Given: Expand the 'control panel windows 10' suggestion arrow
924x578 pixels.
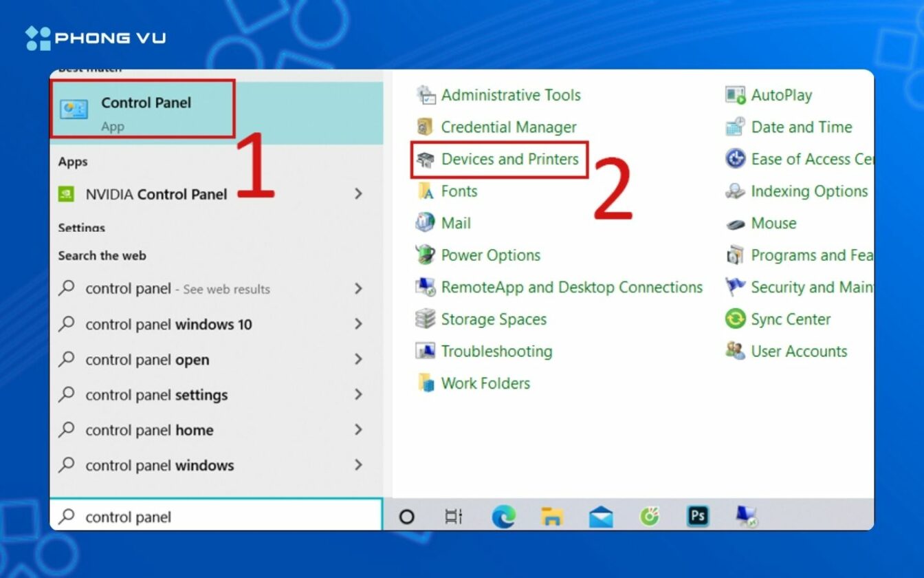Looking at the screenshot, I should click(358, 324).
